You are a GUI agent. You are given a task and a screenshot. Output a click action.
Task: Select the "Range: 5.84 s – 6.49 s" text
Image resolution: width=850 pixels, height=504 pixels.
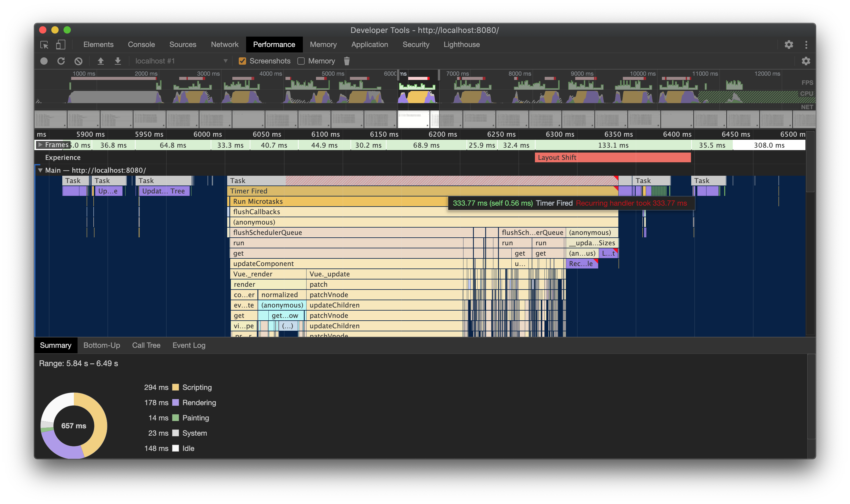[x=78, y=363]
